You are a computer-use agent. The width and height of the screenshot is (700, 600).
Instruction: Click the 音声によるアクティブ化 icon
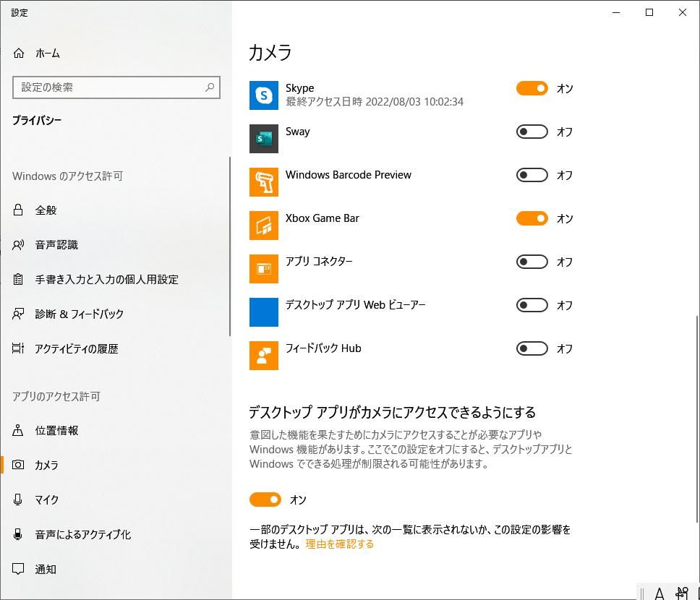pos(18,534)
